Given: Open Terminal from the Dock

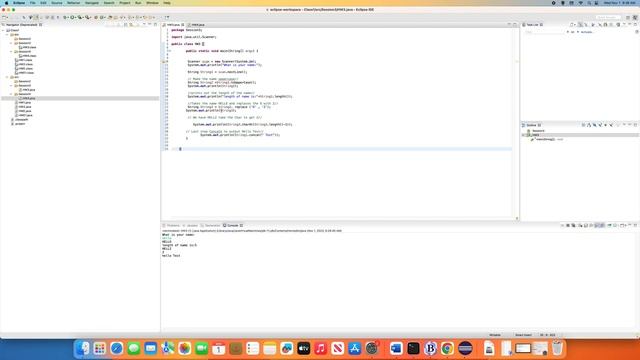Looking at the screenshot, I should [413, 348].
